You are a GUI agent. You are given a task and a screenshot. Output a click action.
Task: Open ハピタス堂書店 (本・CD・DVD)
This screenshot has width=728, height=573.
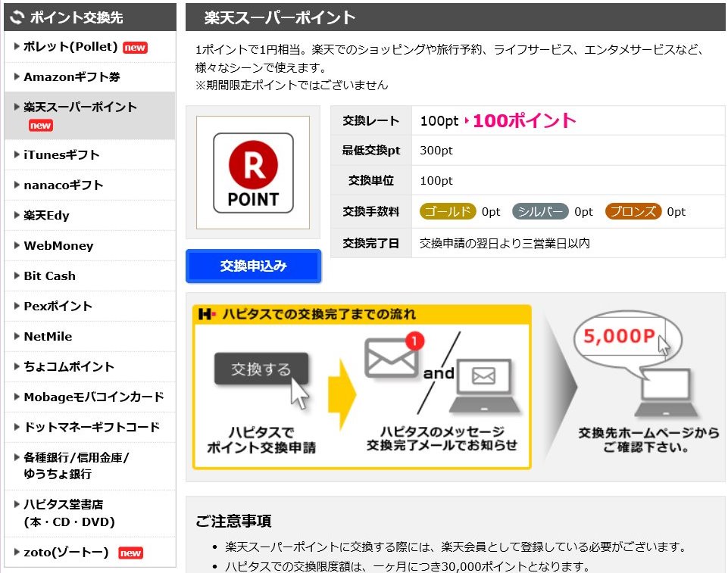pyautogui.click(x=69, y=513)
